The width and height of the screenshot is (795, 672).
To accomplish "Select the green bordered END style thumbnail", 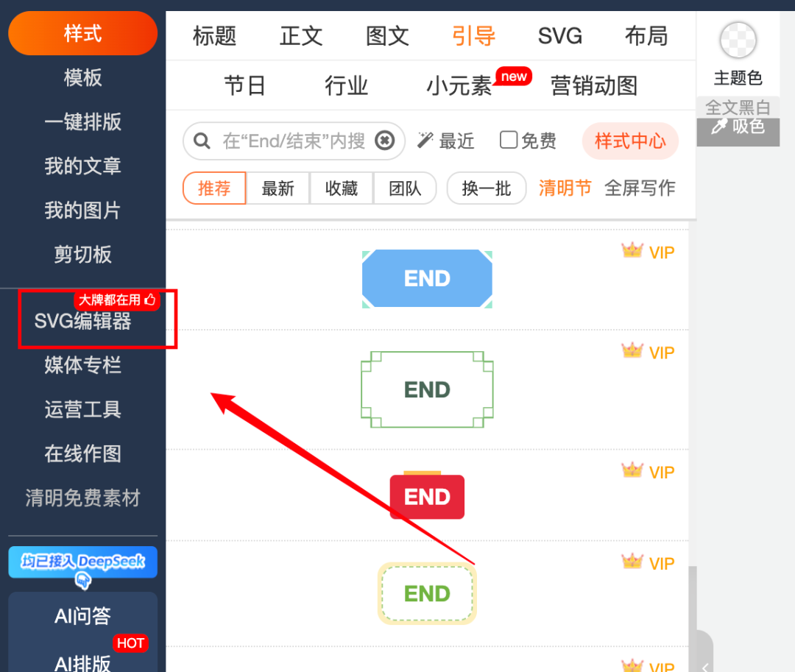I will 427,389.
